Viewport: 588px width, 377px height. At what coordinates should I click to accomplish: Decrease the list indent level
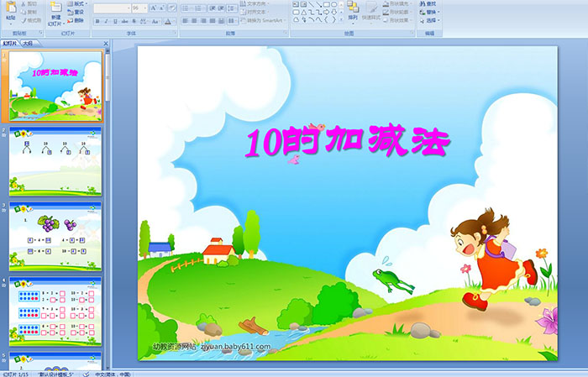[x=213, y=8]
